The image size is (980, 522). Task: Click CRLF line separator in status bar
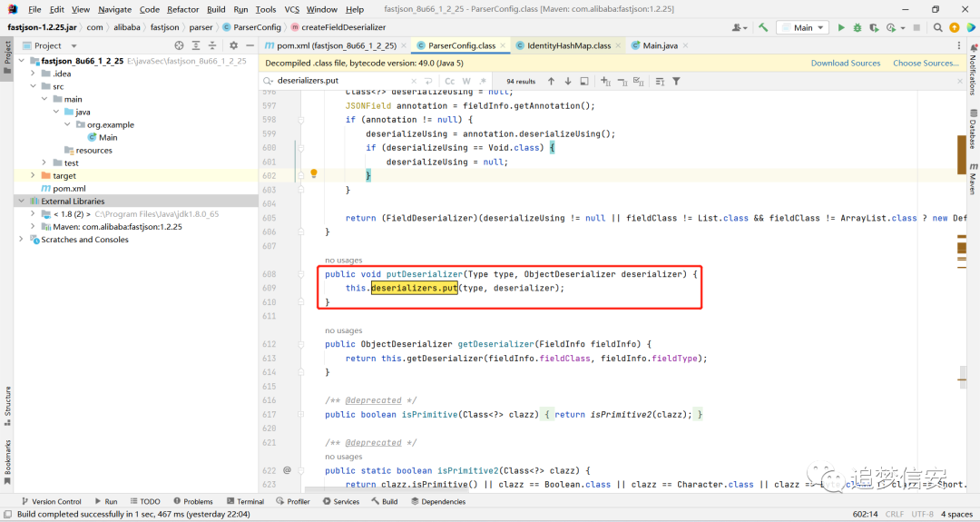[x=895, y=514]
